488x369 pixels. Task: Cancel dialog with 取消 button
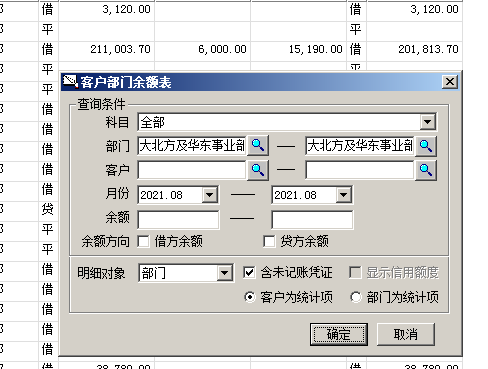(406, 334)
